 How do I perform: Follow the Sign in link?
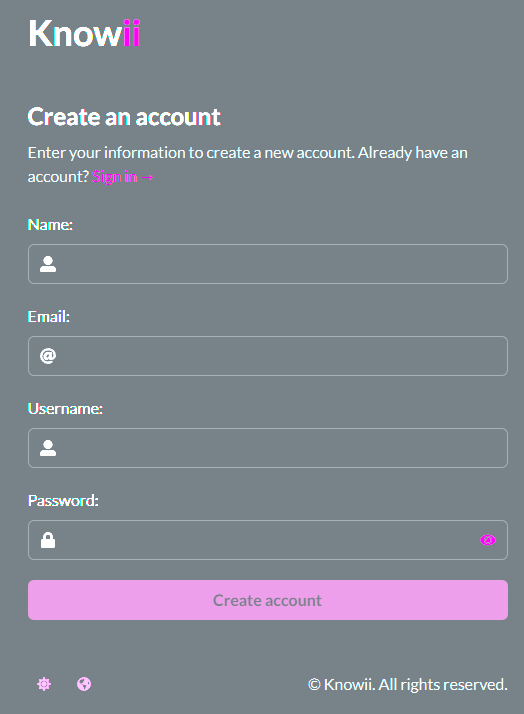tap(122, 177)
